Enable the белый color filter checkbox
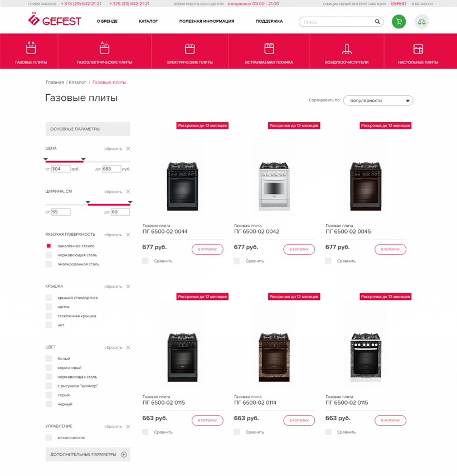The width and height of the screenshot is (457, 476). pyautogui.click(x=48, y=358)
